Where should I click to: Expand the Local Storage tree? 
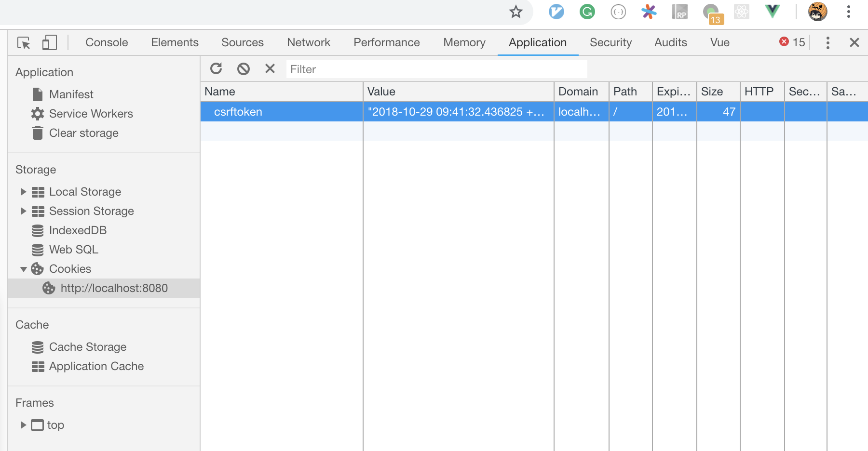pos(23,191)
